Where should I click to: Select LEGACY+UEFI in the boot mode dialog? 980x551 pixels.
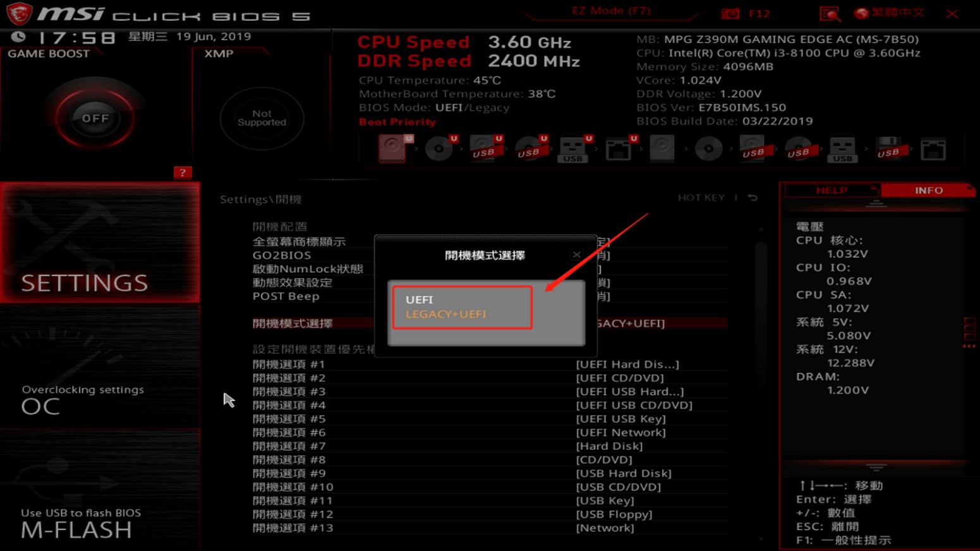click(x=445, y=314)
